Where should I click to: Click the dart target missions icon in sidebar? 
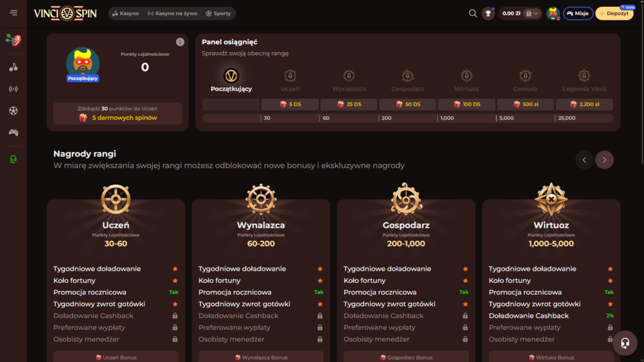pyautogui.click(x=13, y=40)
